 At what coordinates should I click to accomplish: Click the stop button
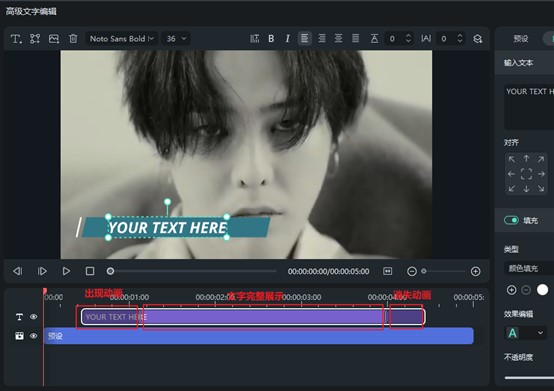tap(90, 271)
